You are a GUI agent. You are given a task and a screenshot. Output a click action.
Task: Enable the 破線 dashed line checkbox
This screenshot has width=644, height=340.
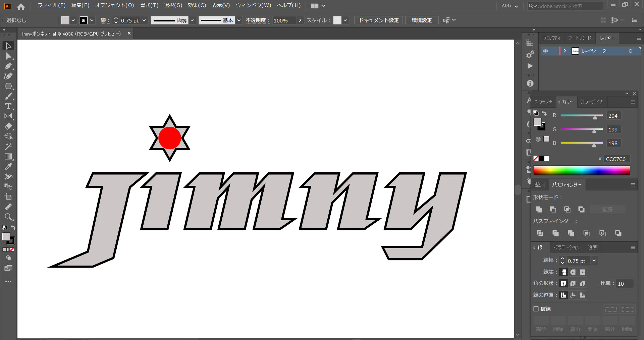[x=536, y=309]
